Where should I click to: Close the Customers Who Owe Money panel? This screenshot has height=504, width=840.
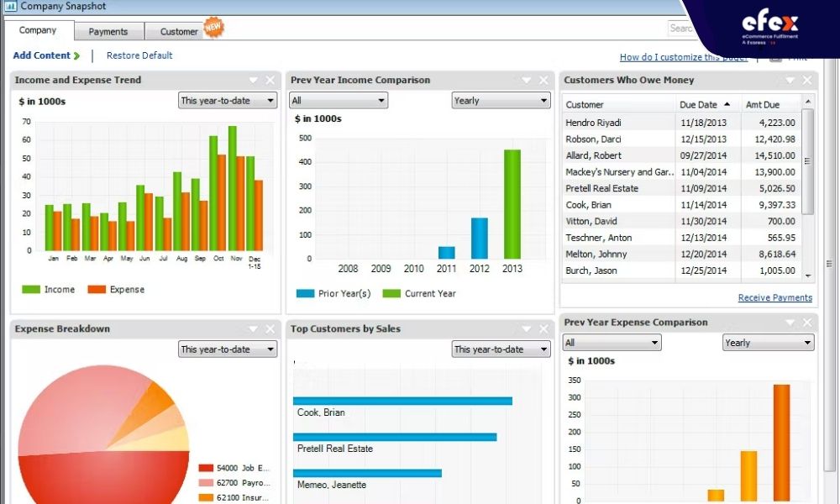(807, 81)
